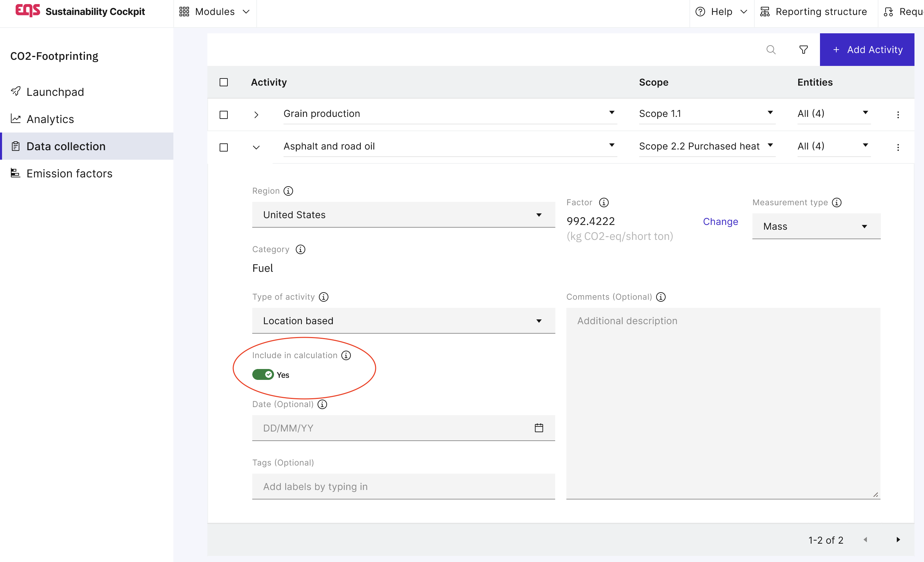Click info icon beside Measurement type
924x562 pixels.
coord(837,203)
